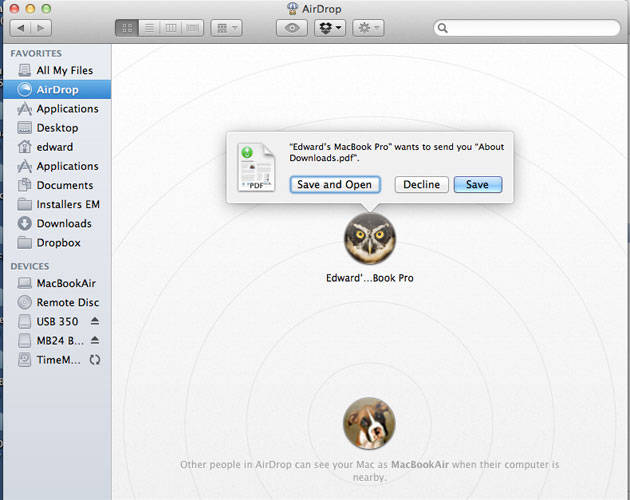Viewport: 630px width, 500px height.
Task: Open the Action gear menu
Action: (x=368, y=28)
